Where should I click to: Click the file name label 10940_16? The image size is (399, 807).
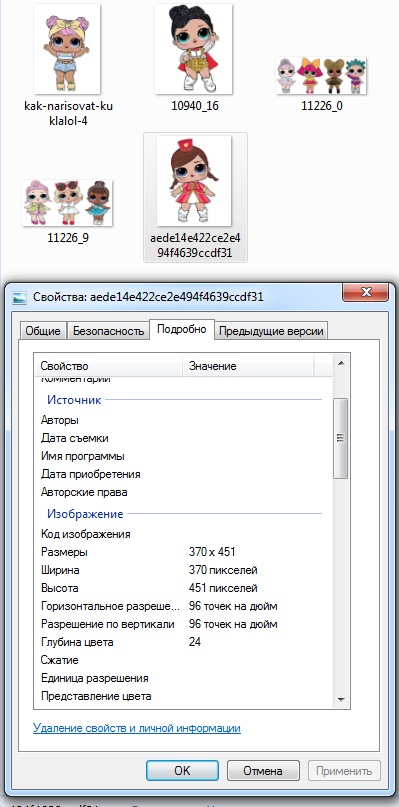pyautogui.click(x=195, y=106)
